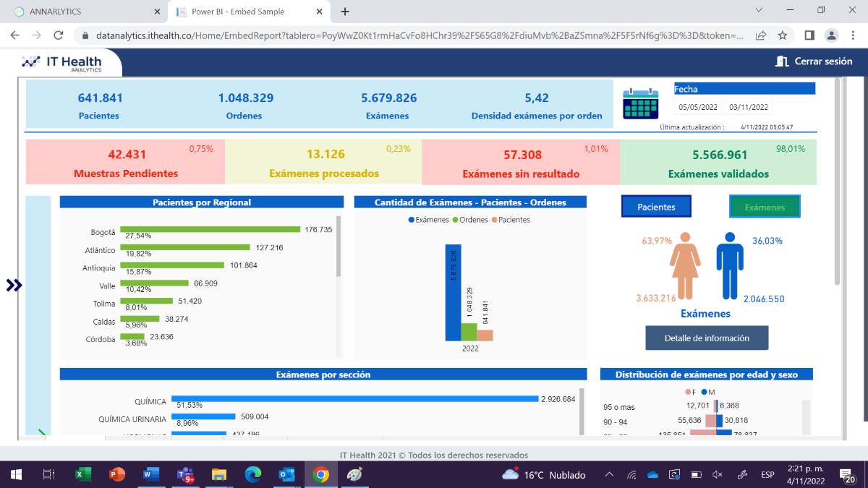Open Excel from the taskbar

click(83, 474)
